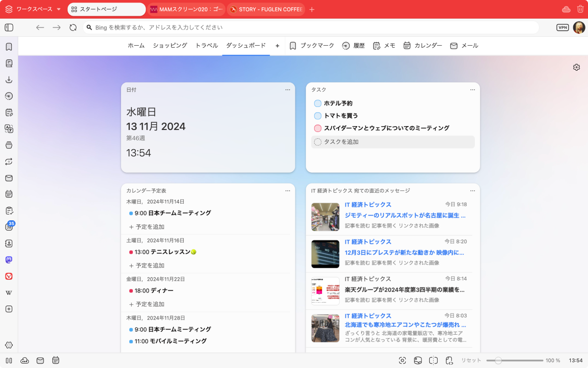This screenshot has height=368, width=588.
Task: Reload the current page
Action: (73, 27)
